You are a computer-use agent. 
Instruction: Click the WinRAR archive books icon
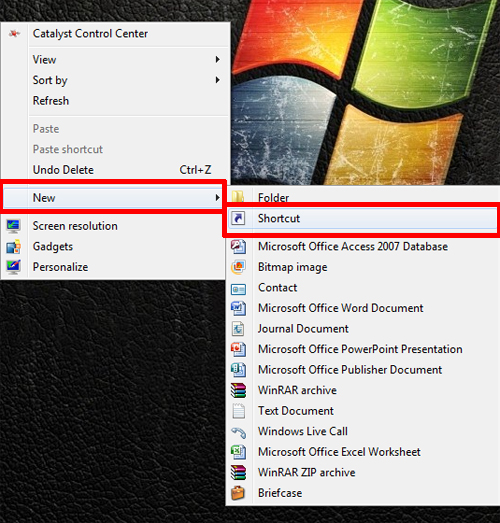coord(238,390)
